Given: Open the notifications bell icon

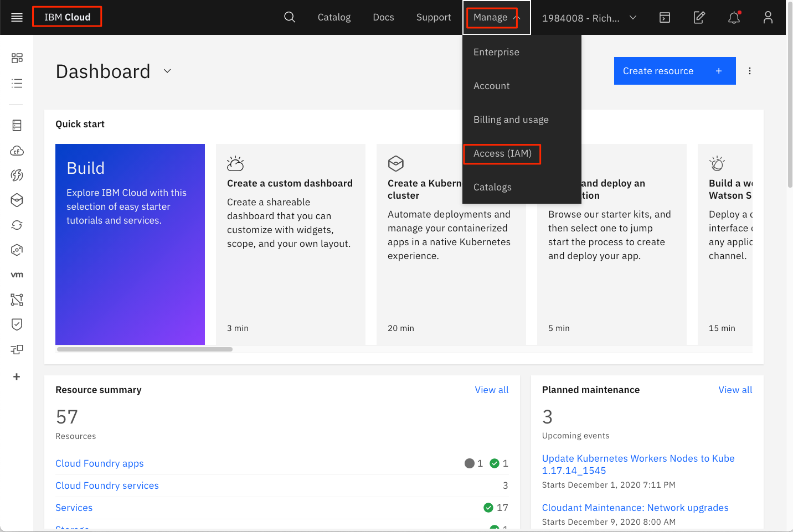Looking at the screenshot, I should [734, 18].
